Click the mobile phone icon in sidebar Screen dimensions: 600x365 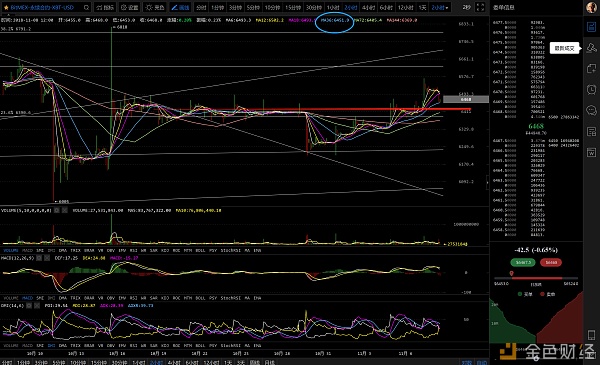pyautogui.click(x=591, y=335)
